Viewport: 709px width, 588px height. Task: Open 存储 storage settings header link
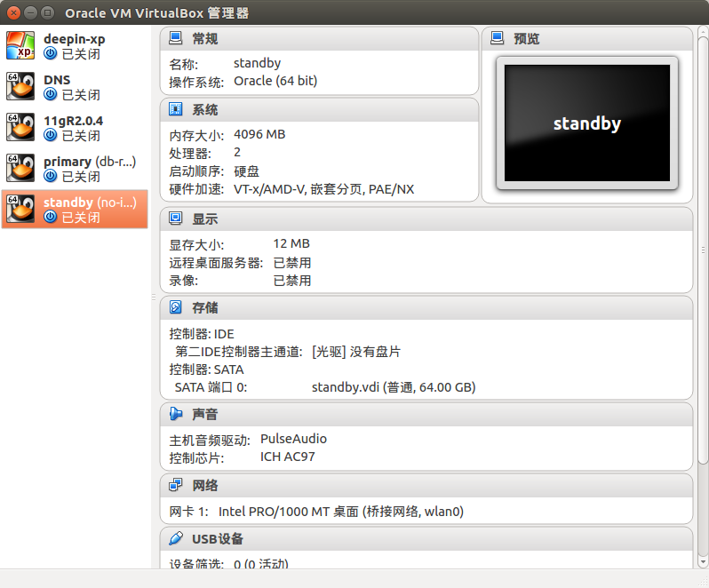tap(205, 307)
